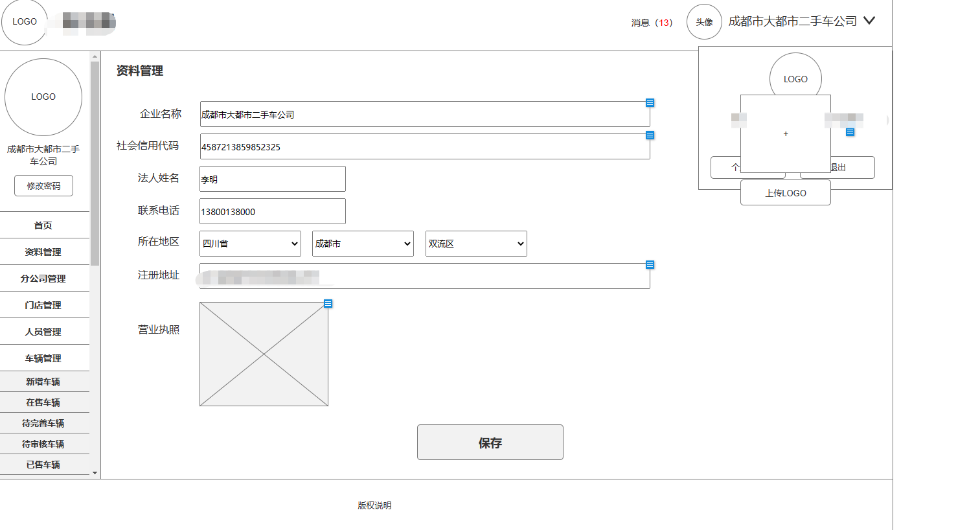Click the LOGO circle in the user popup
Viewport: 980px width, 530px height.
click(795, 75)
